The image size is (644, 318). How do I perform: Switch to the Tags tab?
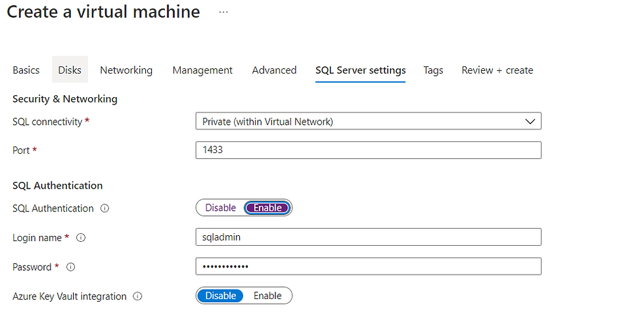pos(433,70)
